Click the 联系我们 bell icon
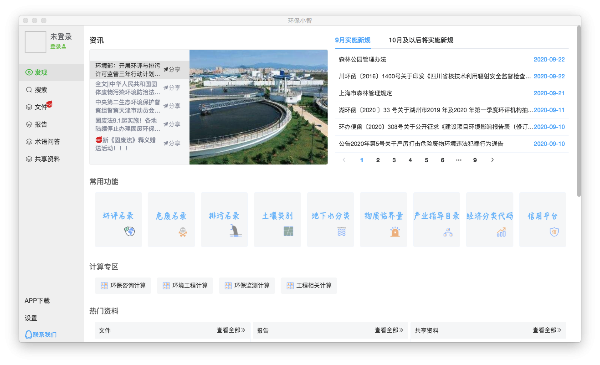 [x=28, y=334]
